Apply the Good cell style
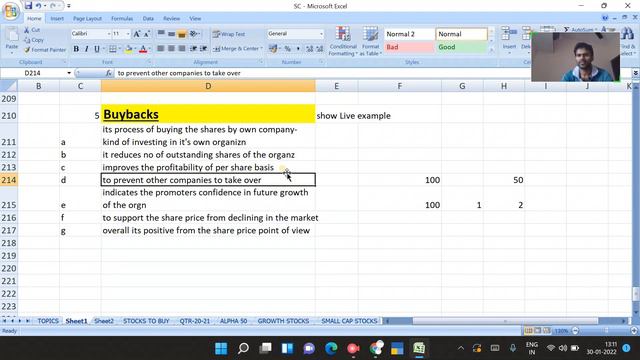 click(x=462, y=47)
